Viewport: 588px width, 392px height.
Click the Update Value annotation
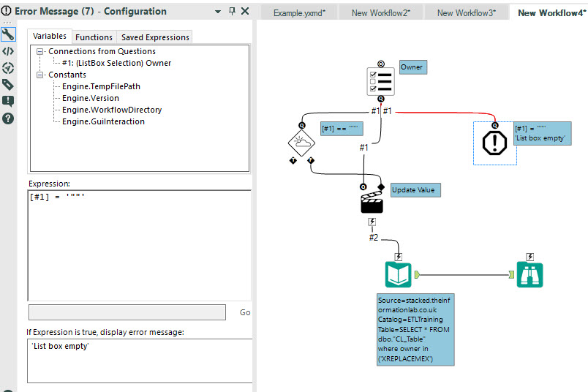coord(415,190)
